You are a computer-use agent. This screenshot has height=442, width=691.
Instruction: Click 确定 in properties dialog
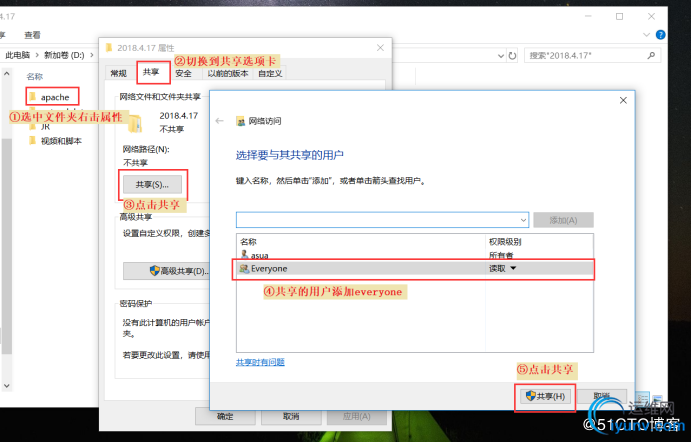(x=225, y=416)
